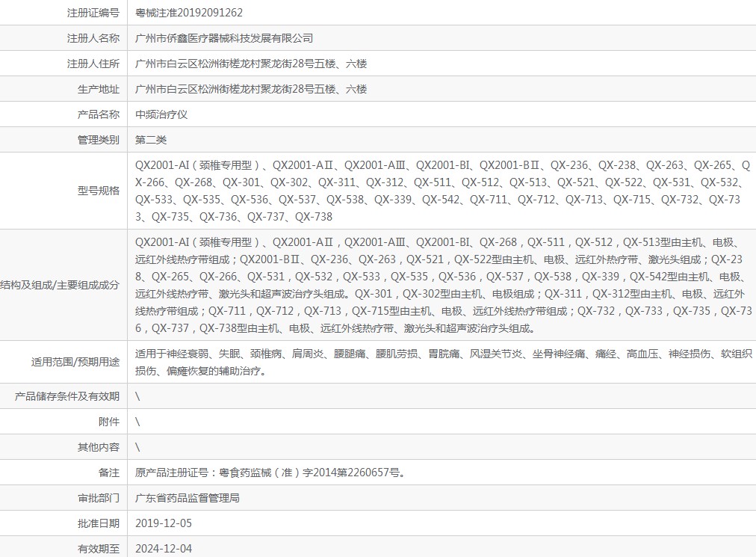
Task: Click the intended use text starting 适用于神经衰弱
Action: pos(444,362)
